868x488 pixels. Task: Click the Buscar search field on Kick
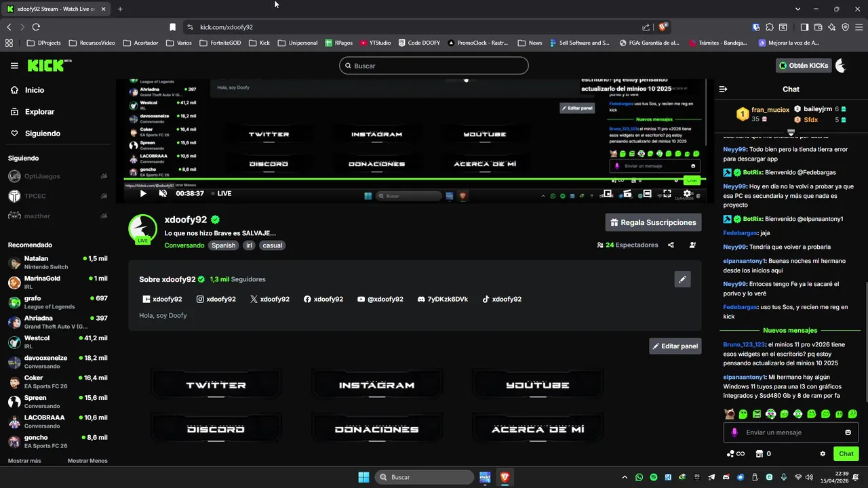pyautogui.click(x=434, y=66)
